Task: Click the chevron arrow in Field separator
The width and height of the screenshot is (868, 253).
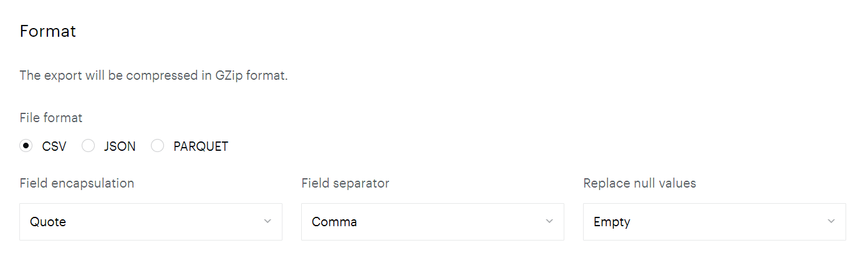Action: coord(549,221)
